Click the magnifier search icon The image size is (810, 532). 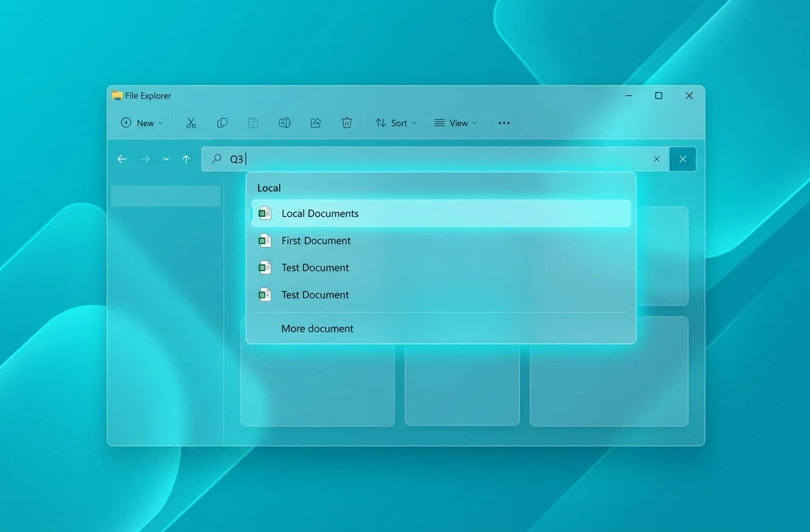point(216,159)
